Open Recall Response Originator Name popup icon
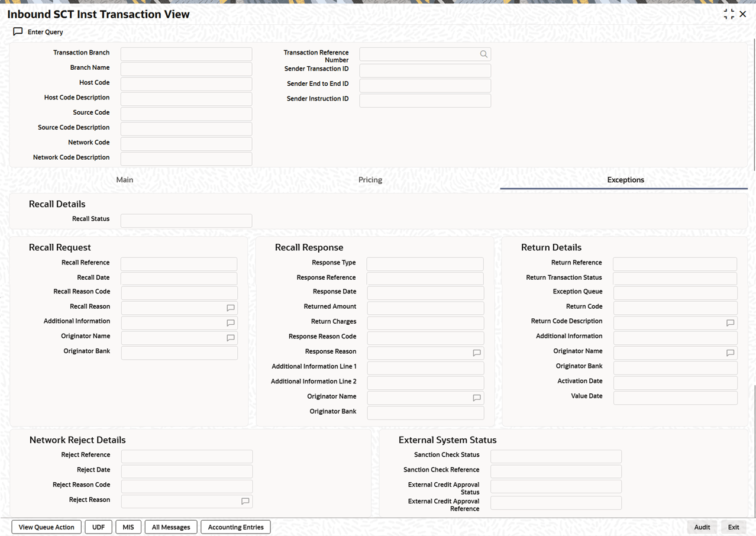The width and height of the screenshot is (756, 536). 477,398
